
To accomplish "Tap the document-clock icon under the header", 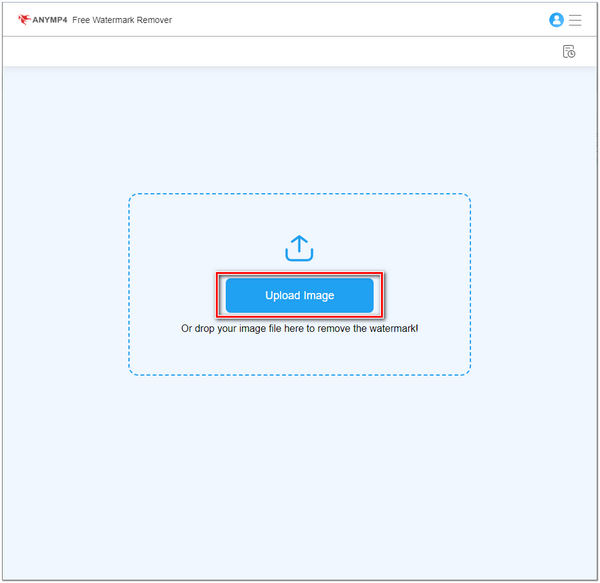I will tap(569, 52).
